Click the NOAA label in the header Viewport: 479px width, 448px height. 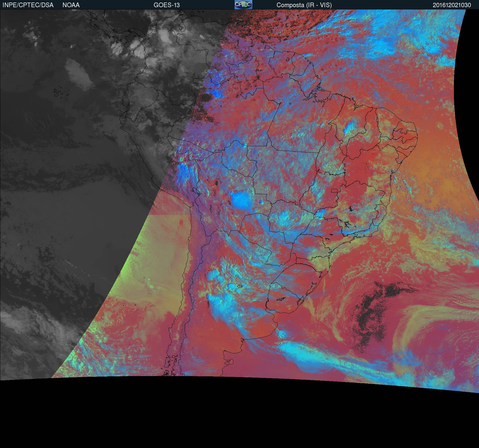(71, 5)
